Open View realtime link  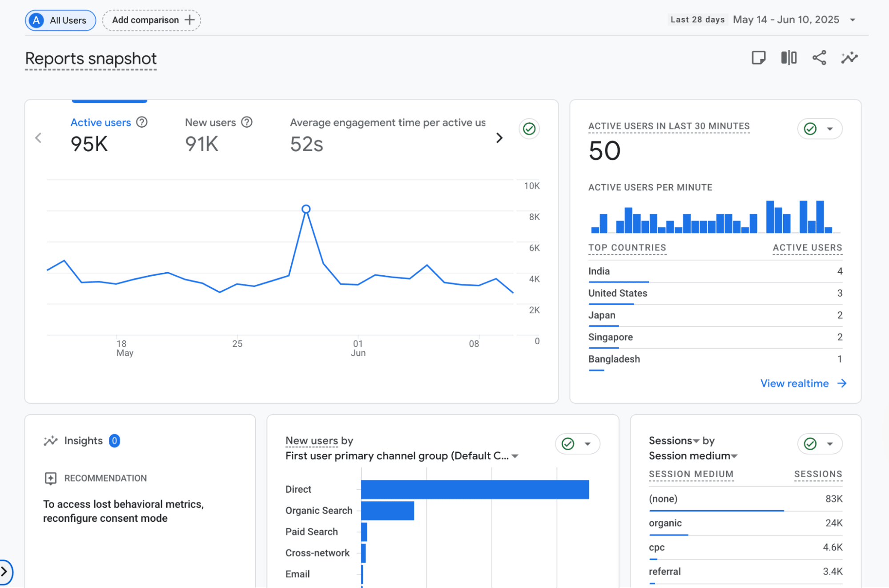(x=794, y=383)
